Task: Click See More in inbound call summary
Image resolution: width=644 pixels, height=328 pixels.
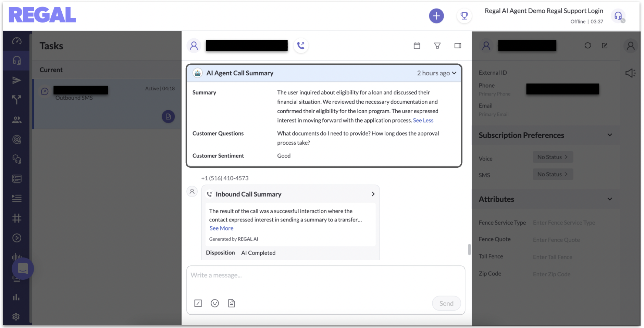Action: click(x=221, y=228)
